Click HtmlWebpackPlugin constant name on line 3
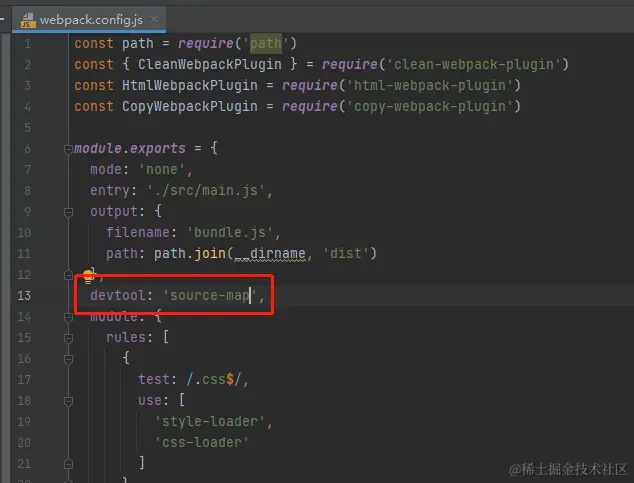This screenshot has width=634, height=483. (x=190, y=85)
